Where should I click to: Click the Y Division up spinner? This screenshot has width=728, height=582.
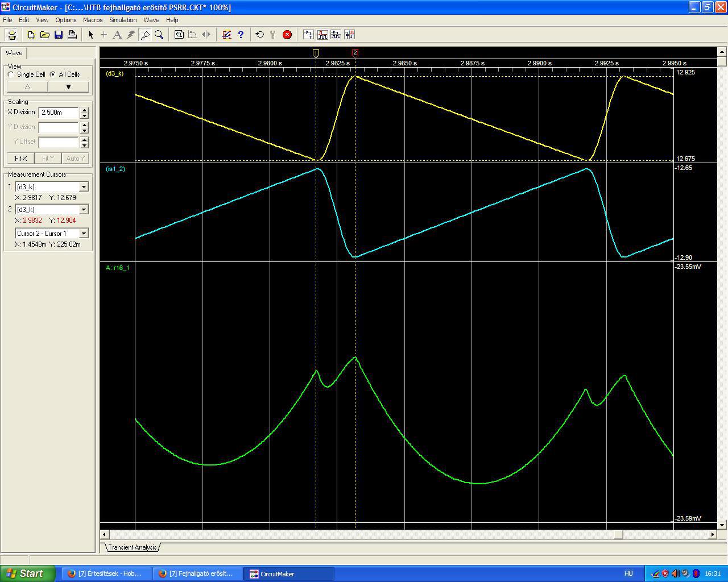(x=84, y=124)
